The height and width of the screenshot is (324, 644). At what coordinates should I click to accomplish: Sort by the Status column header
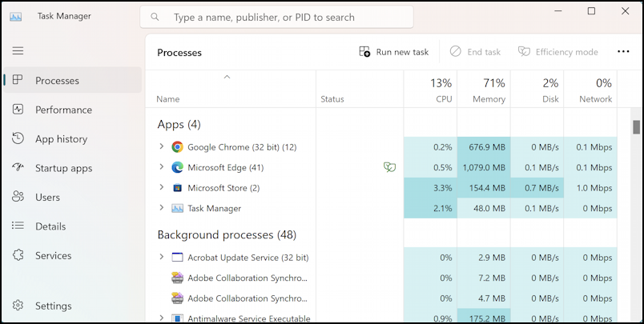click(x=360, y=90)
